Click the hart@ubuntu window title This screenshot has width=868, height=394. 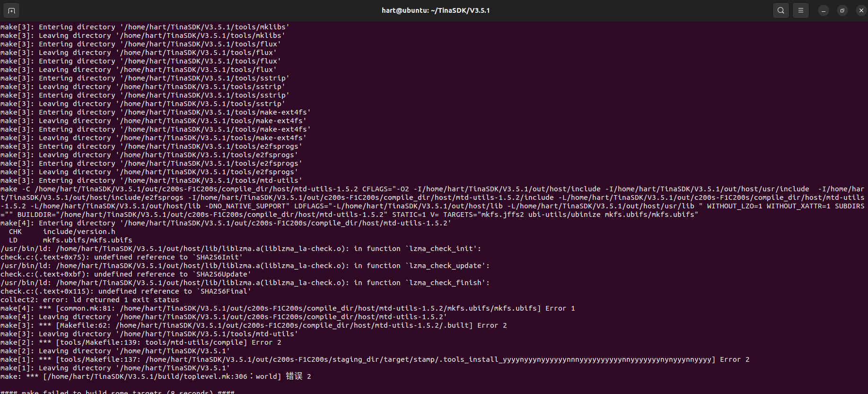(436, 10)
